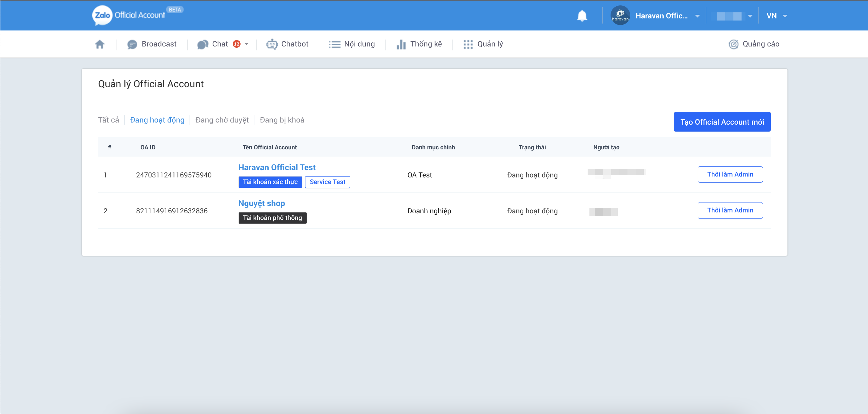Select the Đang bị khoá filter tab
The width and height of the screenshot is (868, 414).
click(282, 120)
